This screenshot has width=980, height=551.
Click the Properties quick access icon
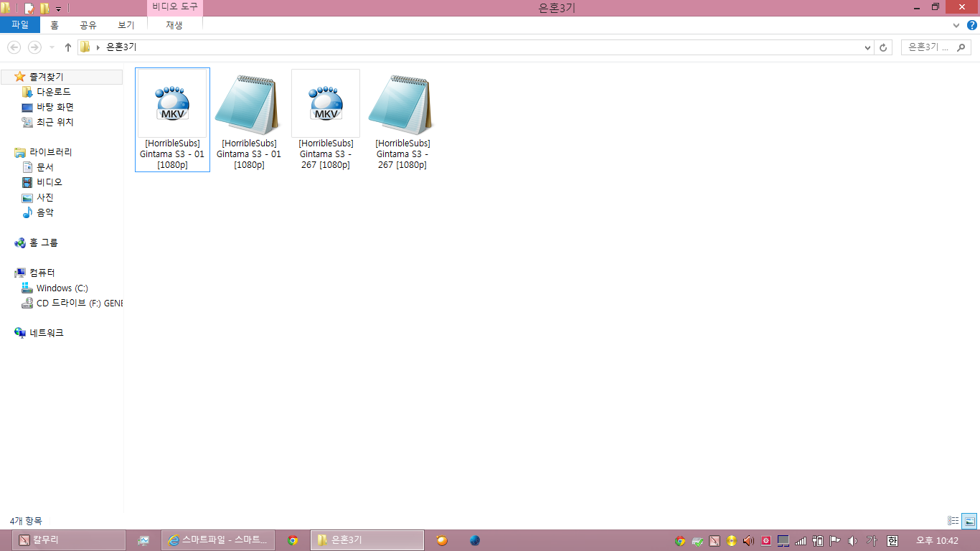29,9
